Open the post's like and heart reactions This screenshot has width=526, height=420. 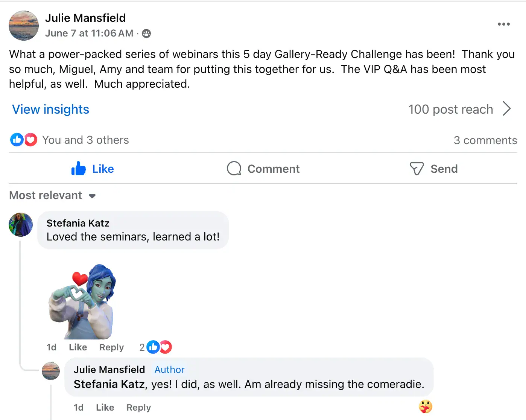click(x=24, y=140)
